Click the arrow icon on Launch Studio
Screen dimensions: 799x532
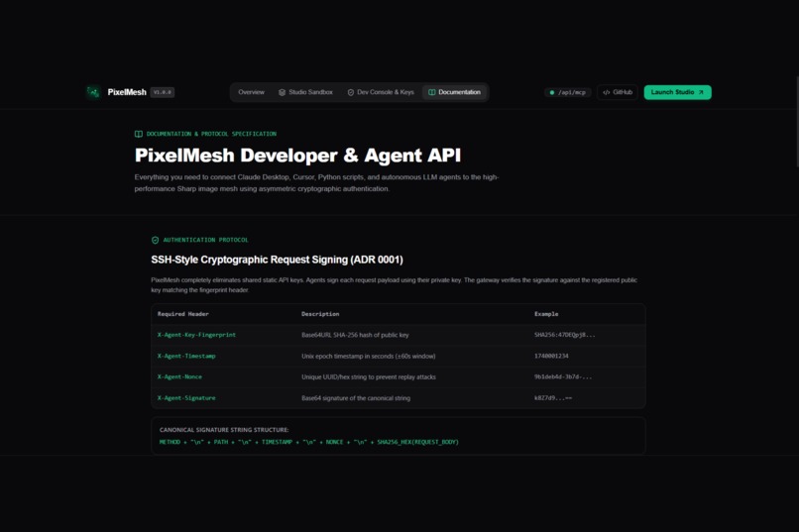point(701,92)
